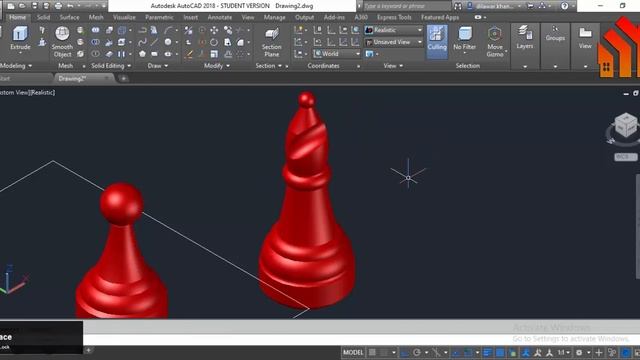Screen dimensions: 640x360
Task: Expand the Modify panel title
Action: [x=216, y=66]
